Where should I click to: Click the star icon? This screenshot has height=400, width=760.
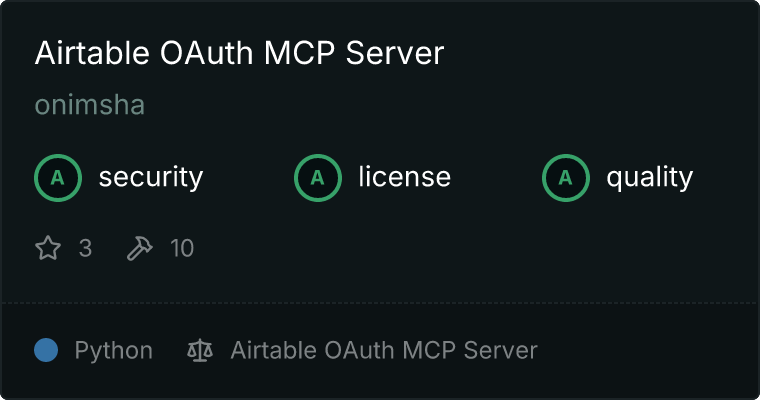(48, 248)
